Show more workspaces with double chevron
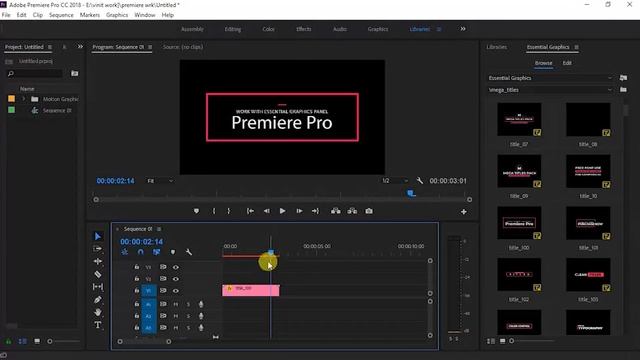 coord(463,29)
